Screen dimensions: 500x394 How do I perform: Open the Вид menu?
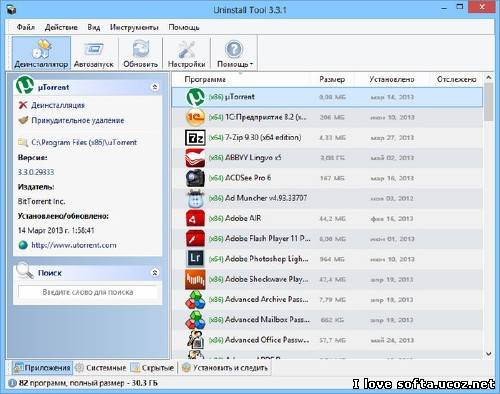[x=94, y=27]
